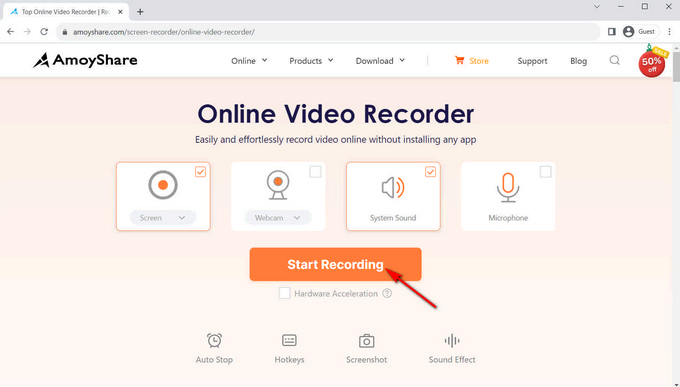Go back with browser back arrow
This screenshot has height=387, width=680.
(11, 32)
